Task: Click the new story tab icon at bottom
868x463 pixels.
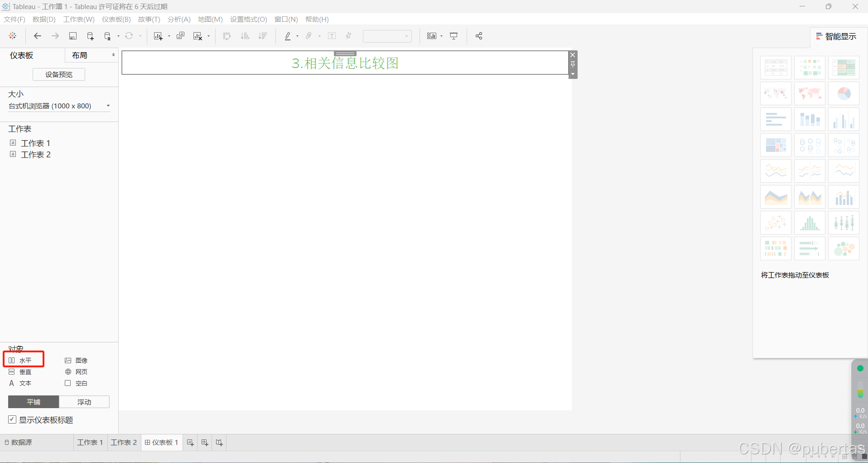Action: tap(219, 443)
